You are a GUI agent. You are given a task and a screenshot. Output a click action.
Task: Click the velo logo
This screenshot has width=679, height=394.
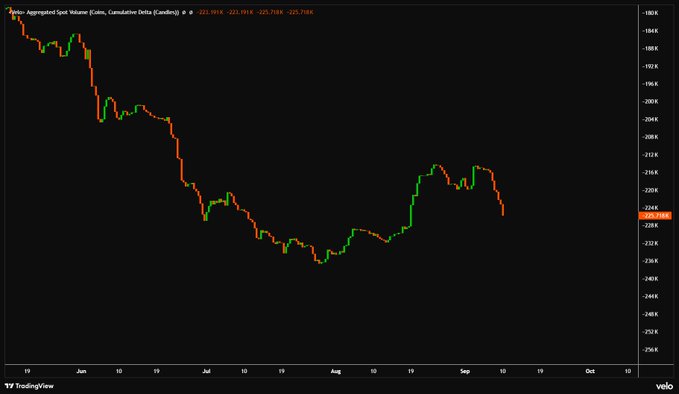664,386
